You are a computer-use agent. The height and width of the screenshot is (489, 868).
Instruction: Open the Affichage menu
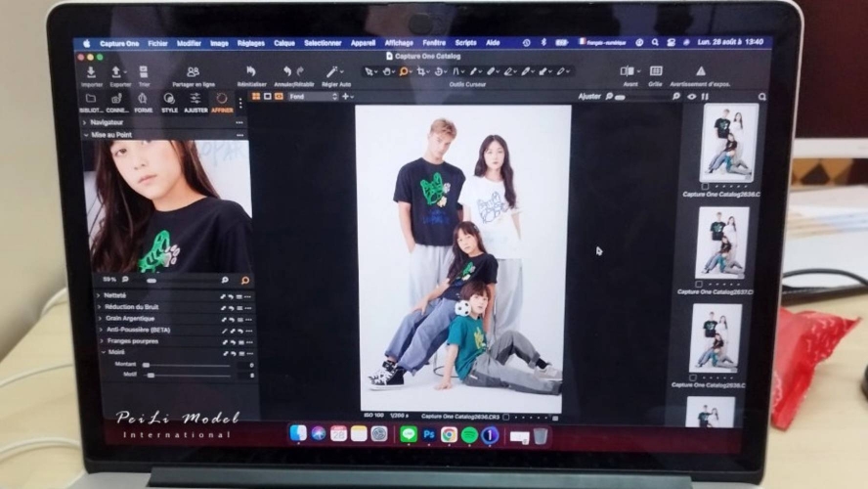click(399, 43)
